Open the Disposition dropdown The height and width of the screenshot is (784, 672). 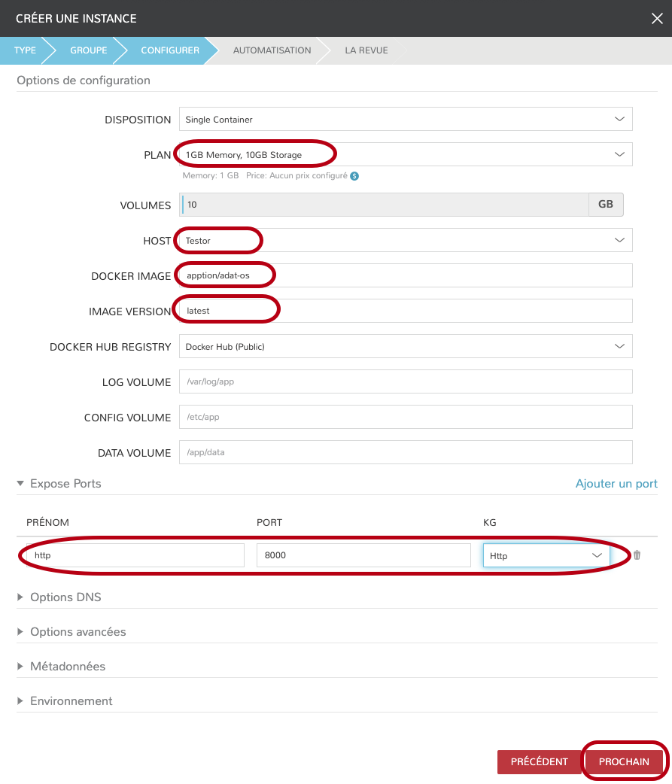coord(406,120)
